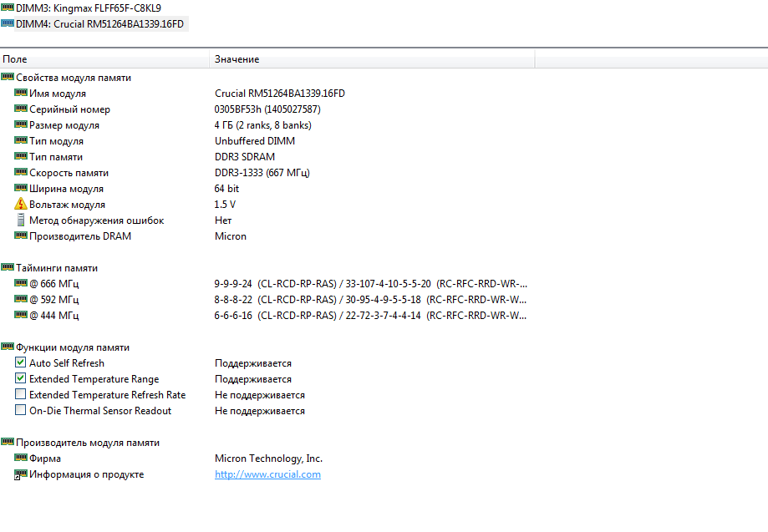The height and width of the screenshot is (532, 768).
Task: Select the Вольтаж модуля label
Action: click(67, 205)
